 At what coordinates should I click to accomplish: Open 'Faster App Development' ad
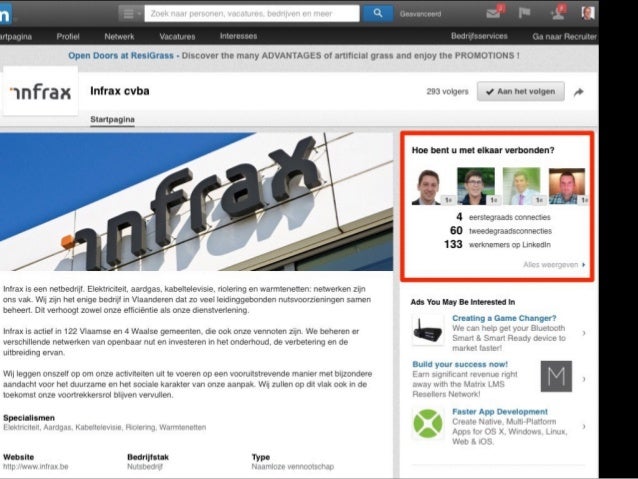point(500,411)
